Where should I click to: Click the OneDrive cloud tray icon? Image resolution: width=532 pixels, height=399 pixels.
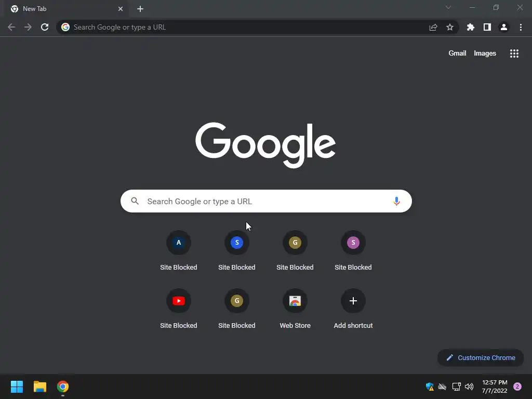click(x=442, y=387)
